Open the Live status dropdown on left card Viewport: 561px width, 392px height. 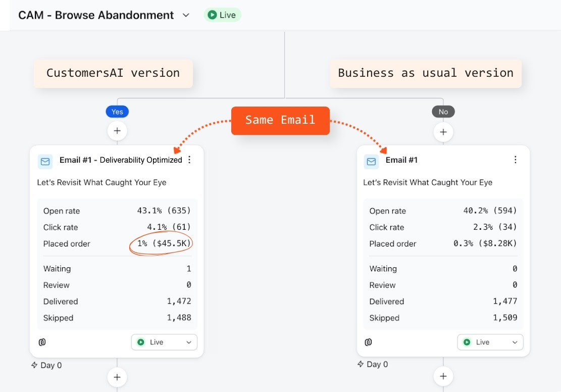pos(164,342)
